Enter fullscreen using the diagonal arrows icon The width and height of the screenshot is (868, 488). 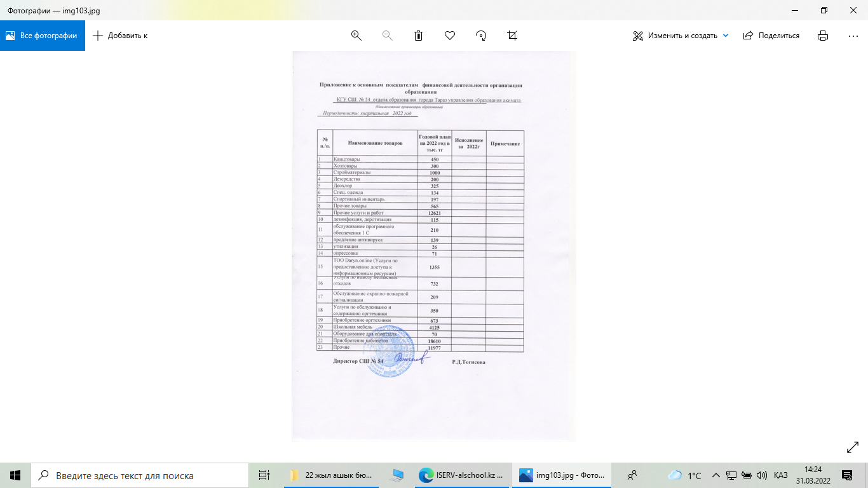853,448
